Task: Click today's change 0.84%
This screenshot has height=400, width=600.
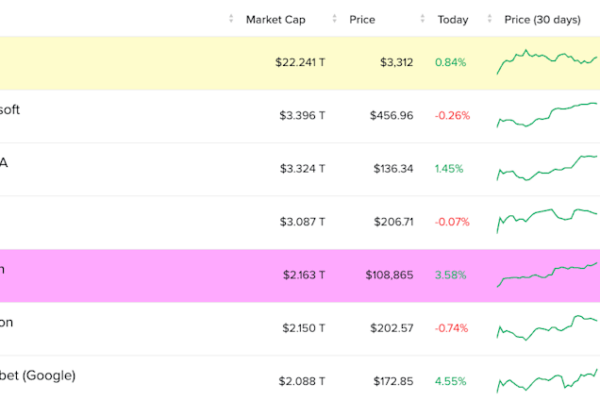Action: pos(450,62)
